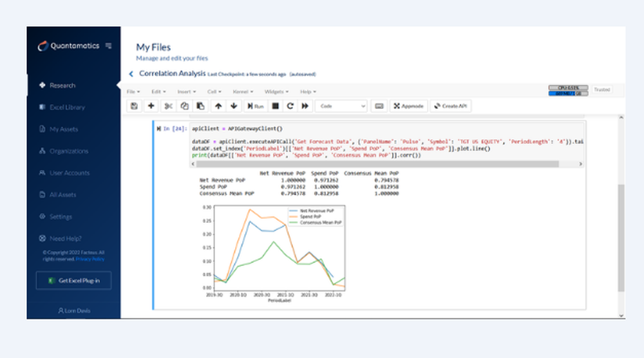Click the save notebook icon

click(x=134, y=106)
